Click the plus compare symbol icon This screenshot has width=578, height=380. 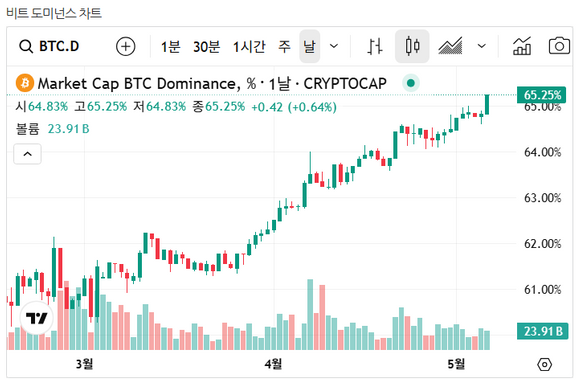coord(125,46)
